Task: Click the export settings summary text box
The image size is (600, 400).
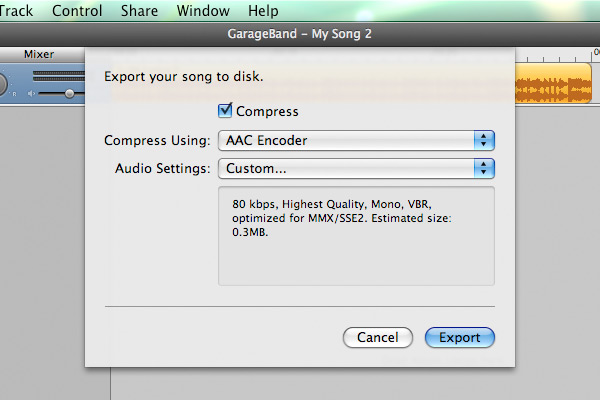Action: pos(356,236)
